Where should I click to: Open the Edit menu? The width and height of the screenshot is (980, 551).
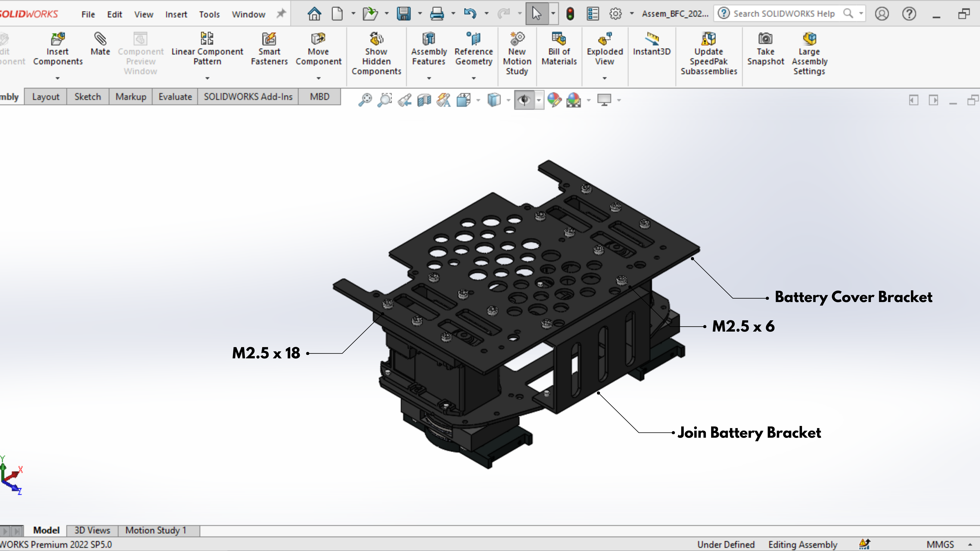click(114, 15)
